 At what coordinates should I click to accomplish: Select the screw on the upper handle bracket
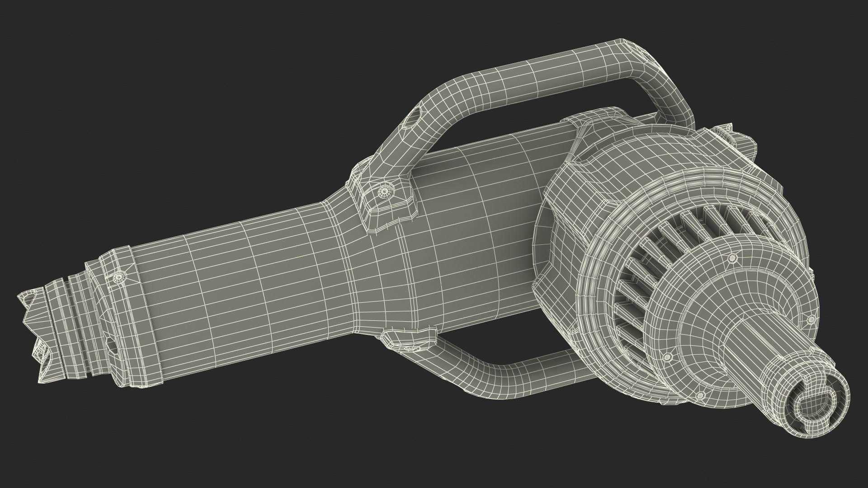point(386,191)
